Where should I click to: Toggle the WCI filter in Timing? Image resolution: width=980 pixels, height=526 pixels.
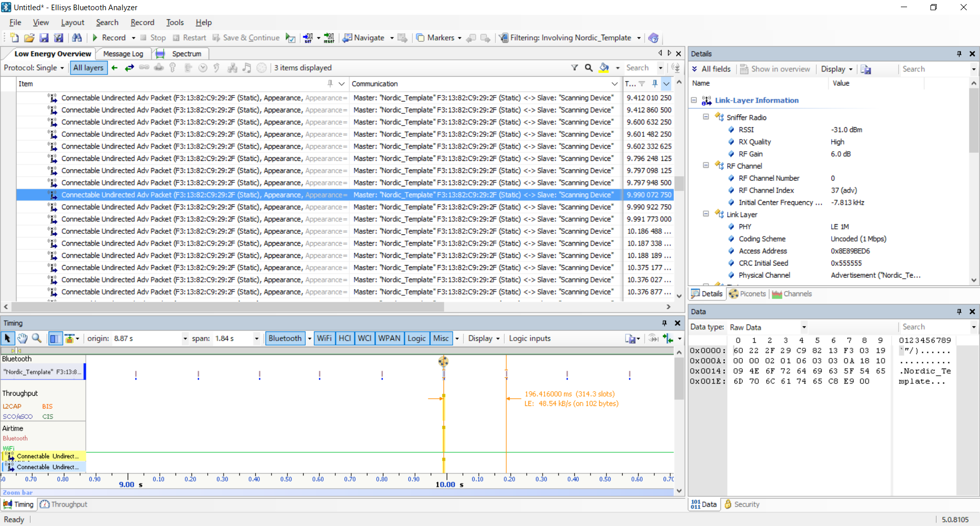[x=364, y=338]
